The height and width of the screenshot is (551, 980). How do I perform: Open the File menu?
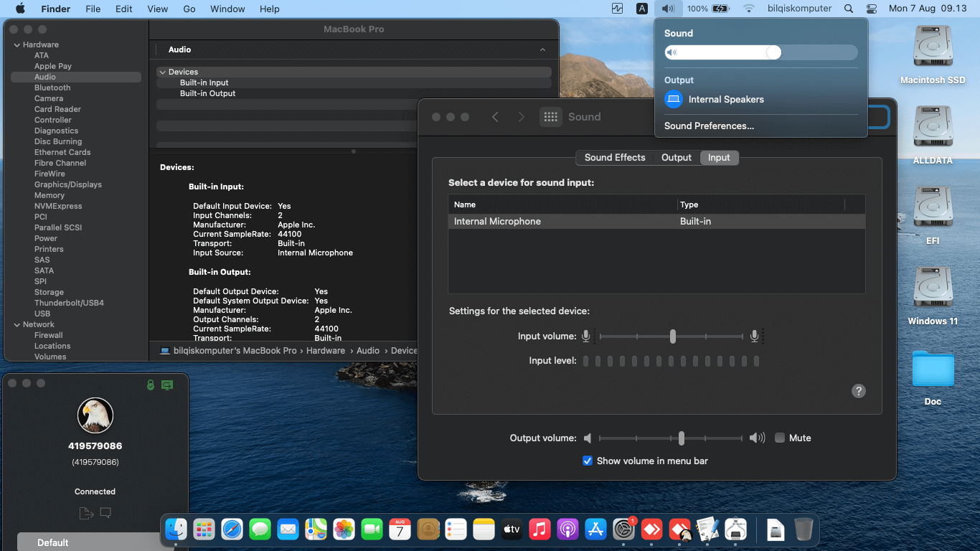[x=93, y=9]
